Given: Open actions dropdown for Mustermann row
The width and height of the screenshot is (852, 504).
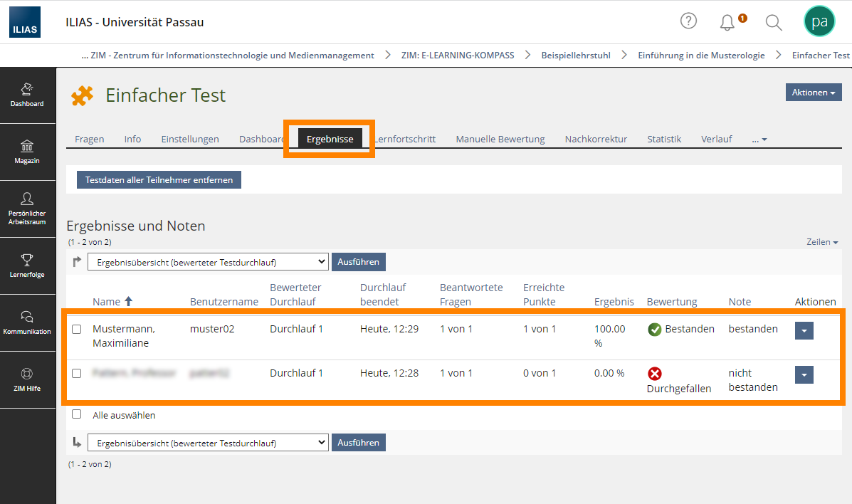Looking at the screenshot, I should (x=804, y=330).
